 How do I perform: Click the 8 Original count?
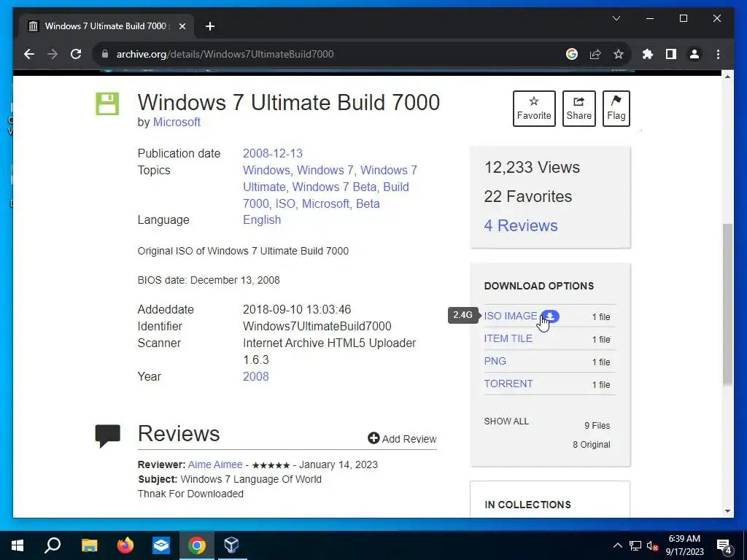(591, 445)
